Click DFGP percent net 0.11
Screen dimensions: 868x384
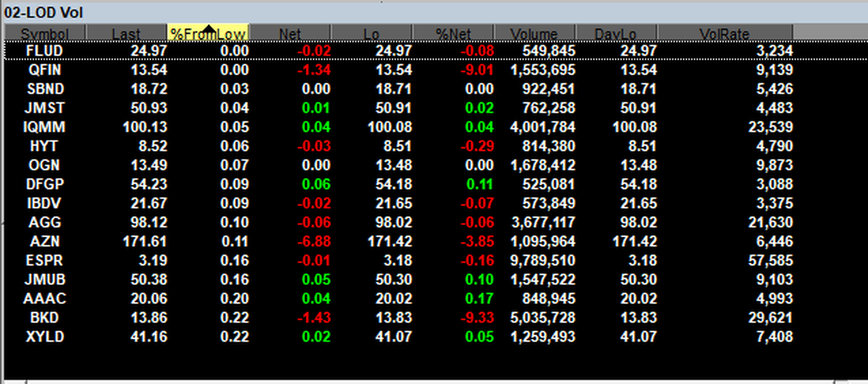coord(480,184)
